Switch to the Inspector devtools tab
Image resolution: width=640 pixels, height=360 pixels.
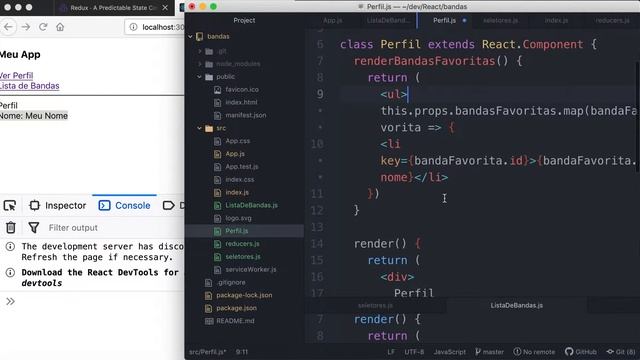[58, 205]
